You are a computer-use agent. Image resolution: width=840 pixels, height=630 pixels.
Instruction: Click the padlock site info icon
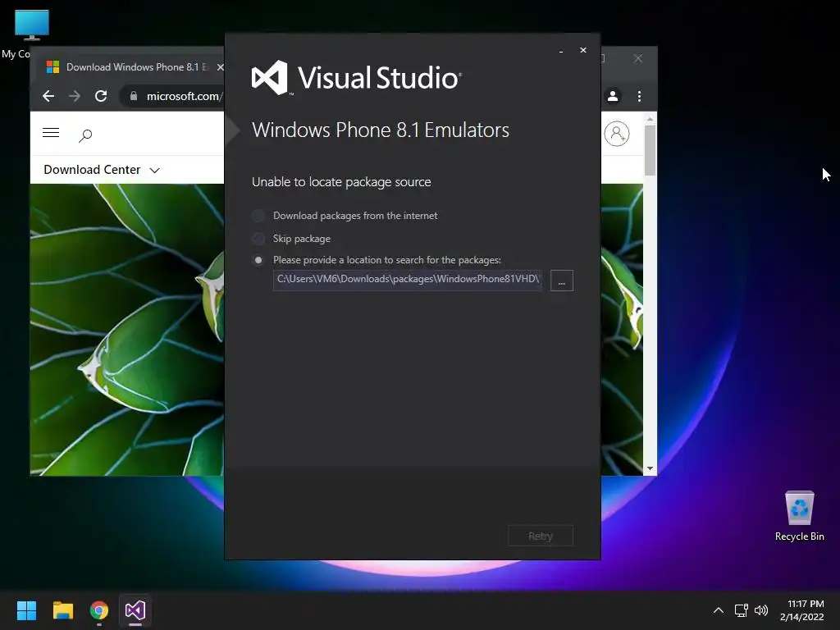pos(134,96)
